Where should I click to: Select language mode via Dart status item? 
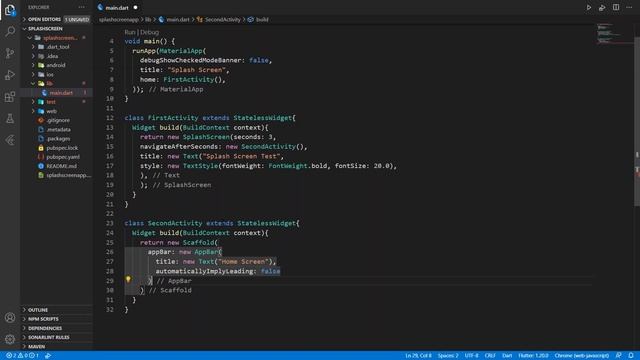click(x=507, y=356)
